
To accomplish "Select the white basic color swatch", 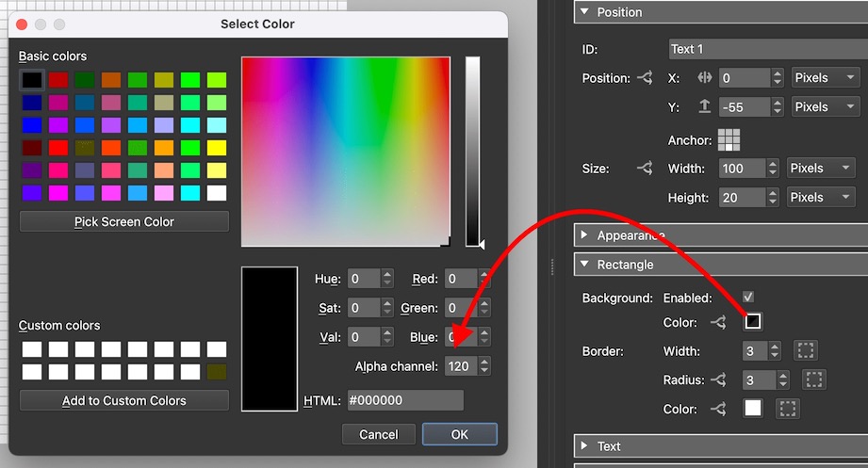I will [x=217, y=193].
